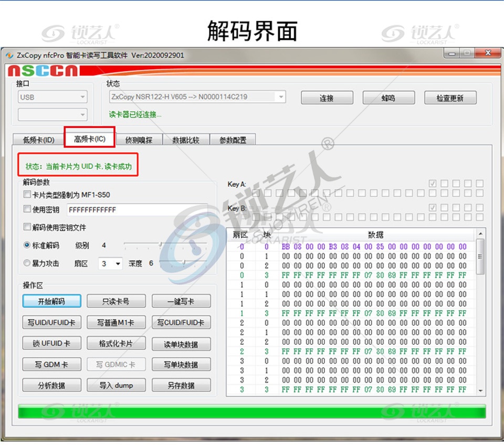Click the 锁 UFUID 卡 button

tap(52, 343)
